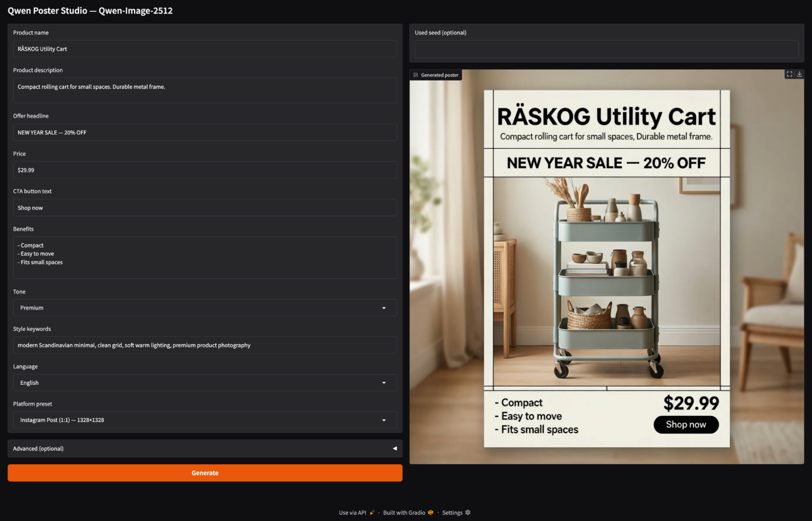
Task: Focus the Product description text area
Action: [205, 90]
